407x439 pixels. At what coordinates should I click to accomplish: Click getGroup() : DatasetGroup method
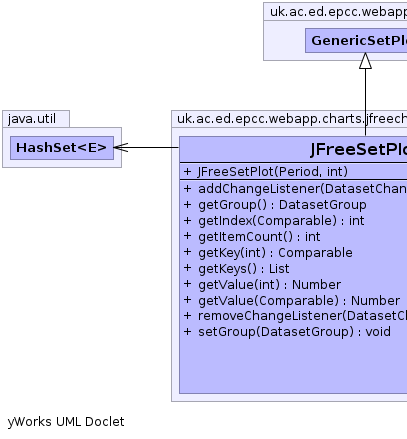tap(282, 205)
